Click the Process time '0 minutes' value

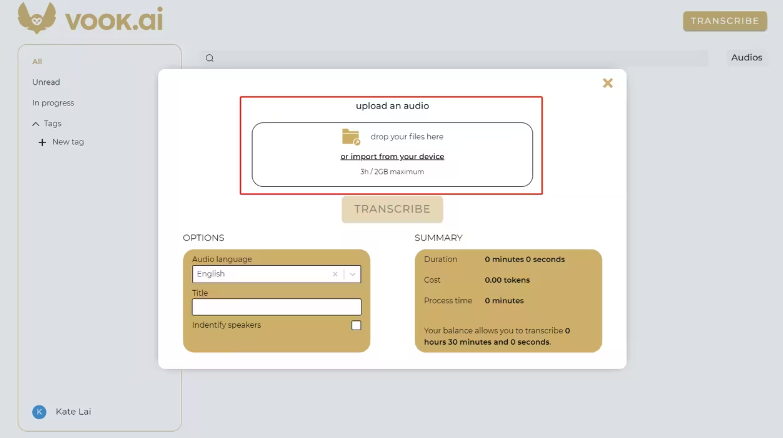pos(504,301)
